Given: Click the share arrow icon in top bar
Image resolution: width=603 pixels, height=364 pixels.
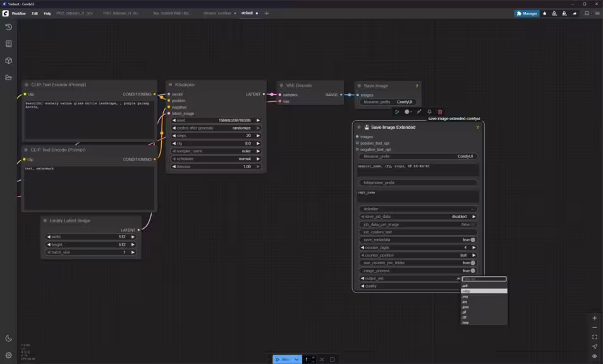Looking at the screenshot, I should [x=575, y=13].
